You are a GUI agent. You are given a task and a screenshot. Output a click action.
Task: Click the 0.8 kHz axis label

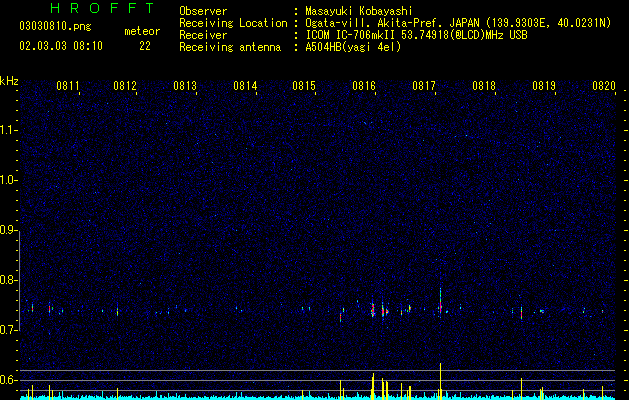pos(9,280)
